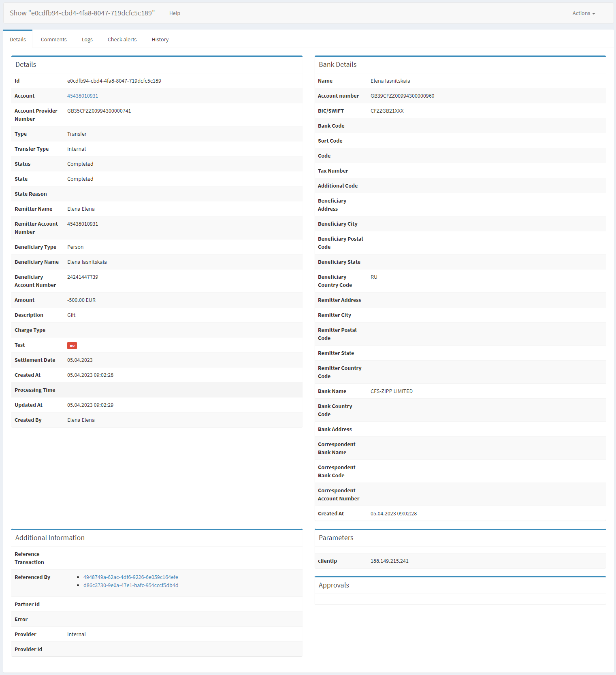Click the clientIp value 188.149.215.241
This screenshot has height=675, width=616.
(x=389, y=561)
